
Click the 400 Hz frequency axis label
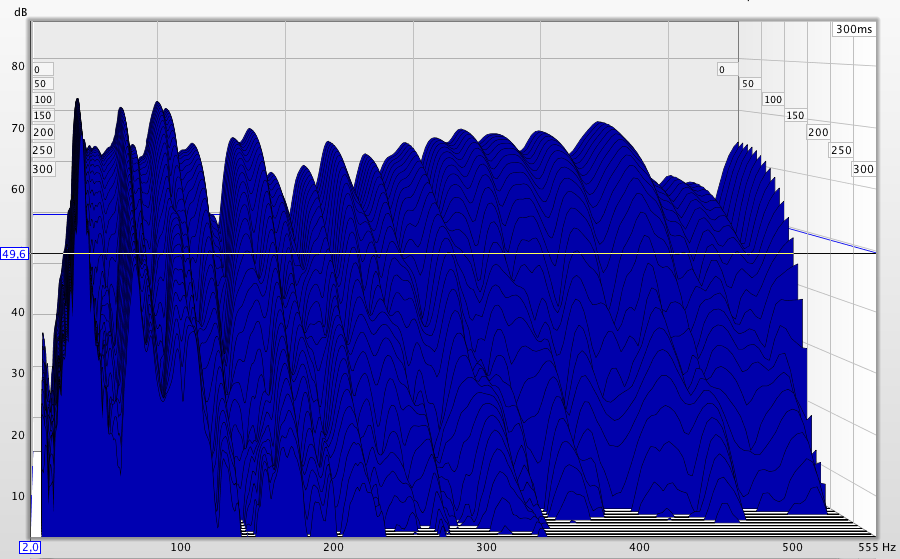(x=639, y=547)
